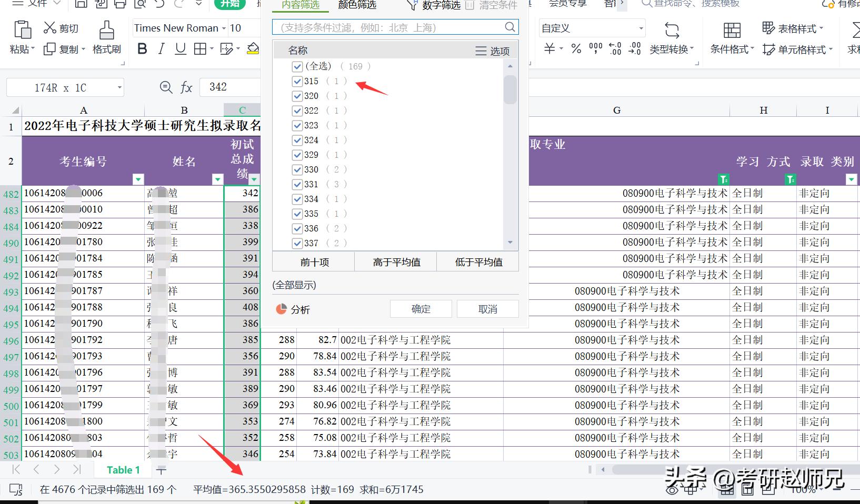
Task: Click the fx insert function icon
Action: 187,87
